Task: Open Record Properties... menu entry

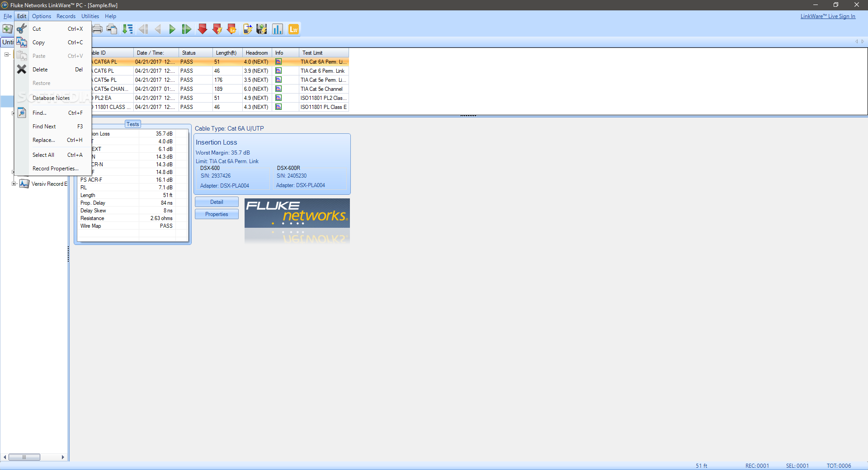Action: [53, 169]
